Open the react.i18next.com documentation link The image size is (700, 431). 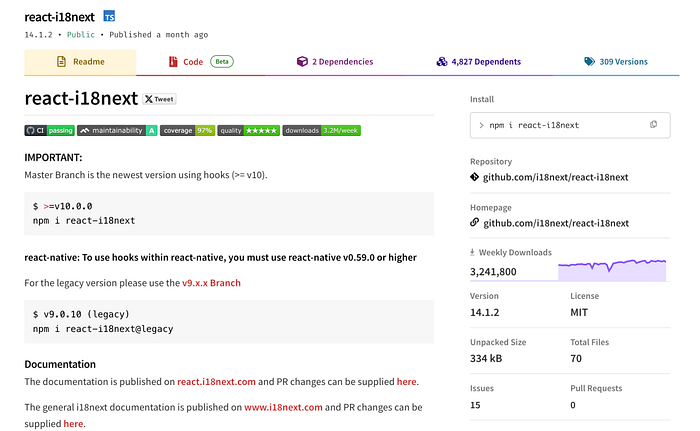(217, 382)
